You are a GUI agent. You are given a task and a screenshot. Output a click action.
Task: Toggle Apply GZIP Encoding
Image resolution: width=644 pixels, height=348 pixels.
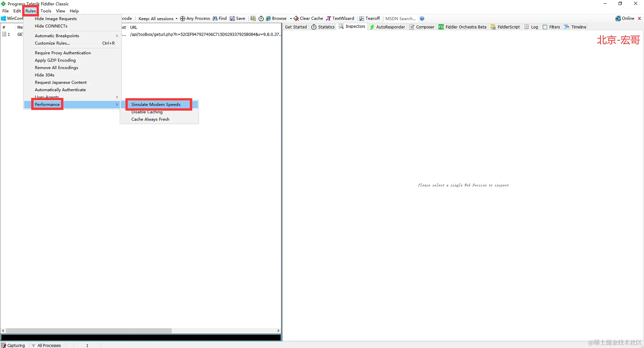coord(72,60)
